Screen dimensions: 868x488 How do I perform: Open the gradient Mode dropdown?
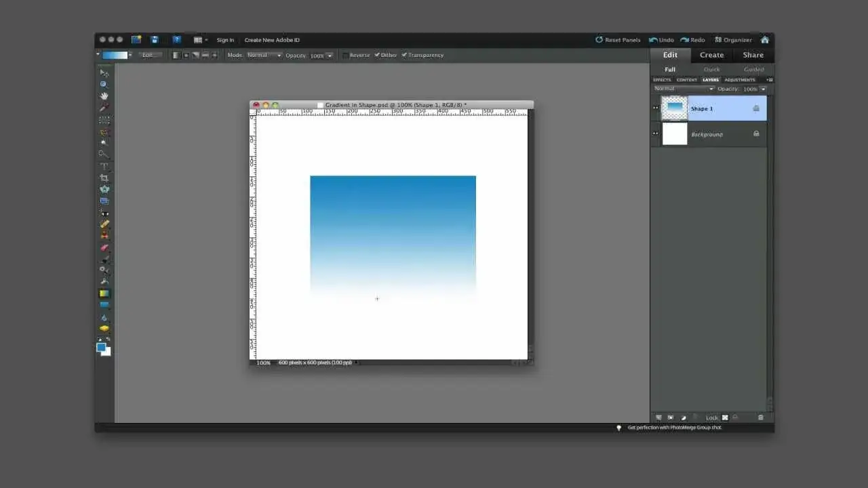tap(264, 55)
